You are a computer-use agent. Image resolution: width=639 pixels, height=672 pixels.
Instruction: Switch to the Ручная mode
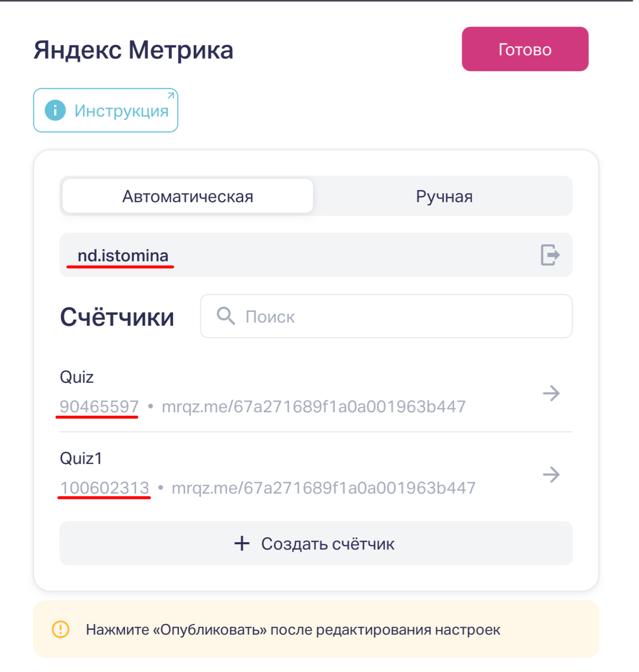(444, 196)
